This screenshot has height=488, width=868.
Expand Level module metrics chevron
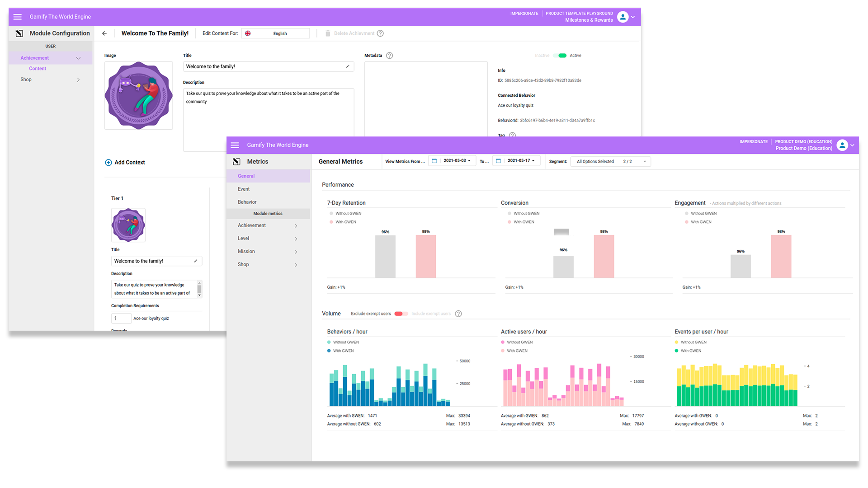coord(296,239)
